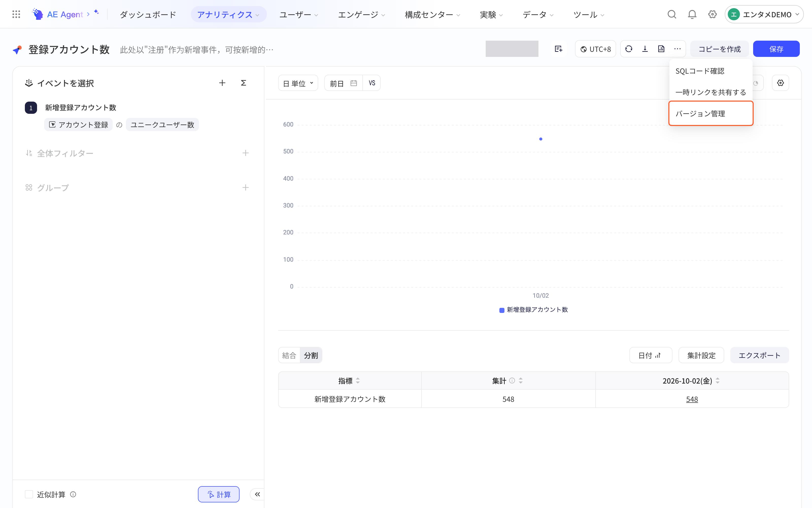
Task: Switch table view to 分割
Action: click(x=311, y=355)
